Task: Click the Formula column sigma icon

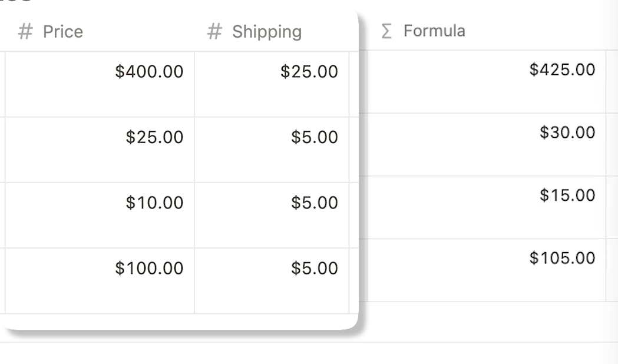Action: (386, 31)
